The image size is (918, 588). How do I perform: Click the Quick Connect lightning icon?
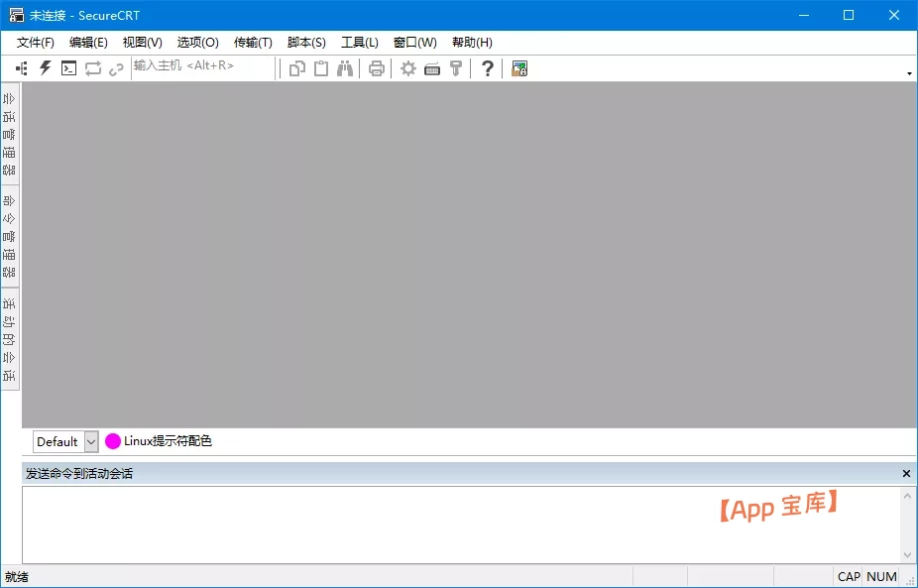(x=45, y=68)
